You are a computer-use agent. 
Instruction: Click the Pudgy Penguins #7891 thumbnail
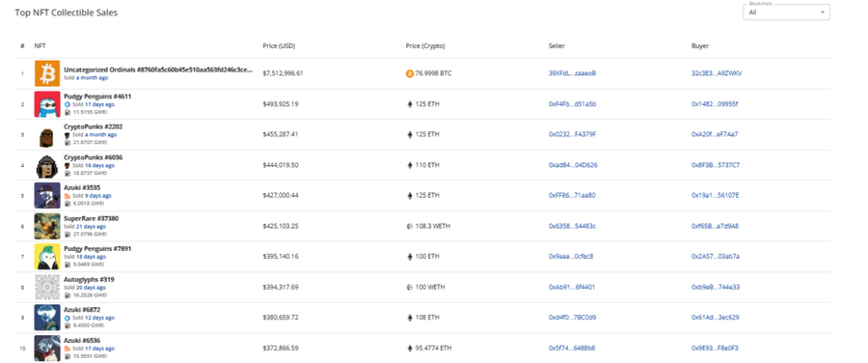point(47,257)
